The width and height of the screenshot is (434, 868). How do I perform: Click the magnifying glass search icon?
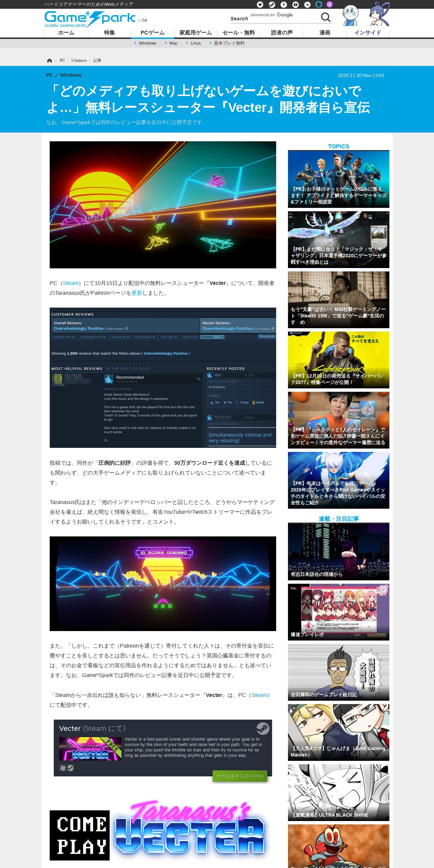click(325, 17)
